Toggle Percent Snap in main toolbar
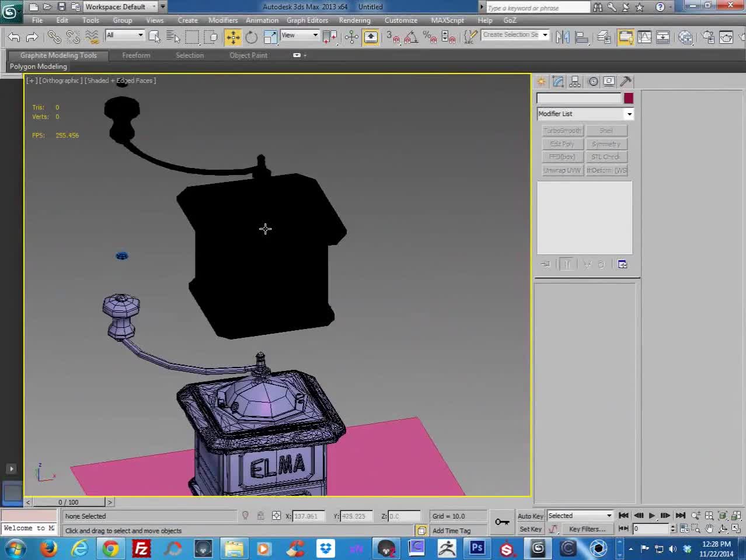Screen dimensions: 746x560 430,37
